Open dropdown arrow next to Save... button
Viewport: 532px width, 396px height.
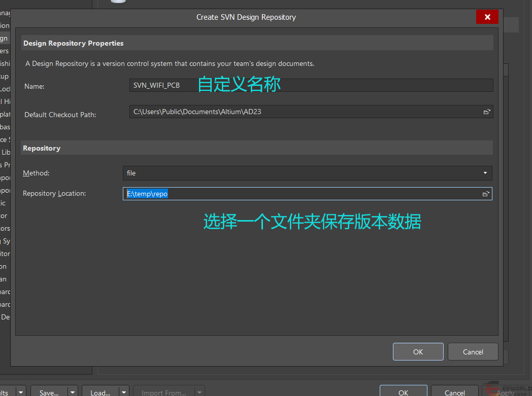[73, 392]
